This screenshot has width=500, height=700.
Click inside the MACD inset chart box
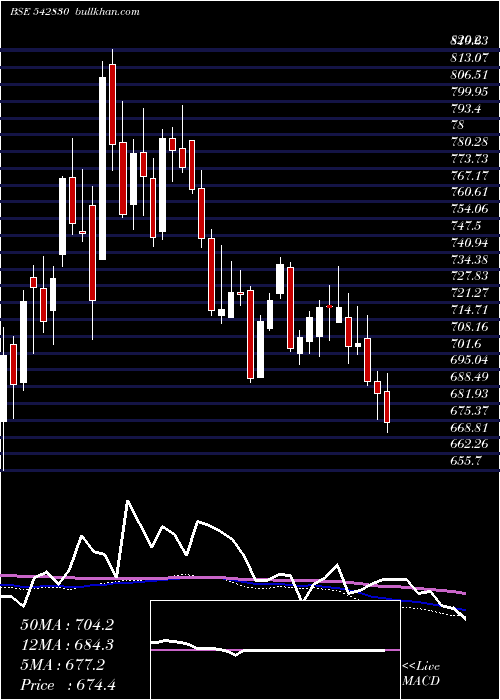(275, 650)
